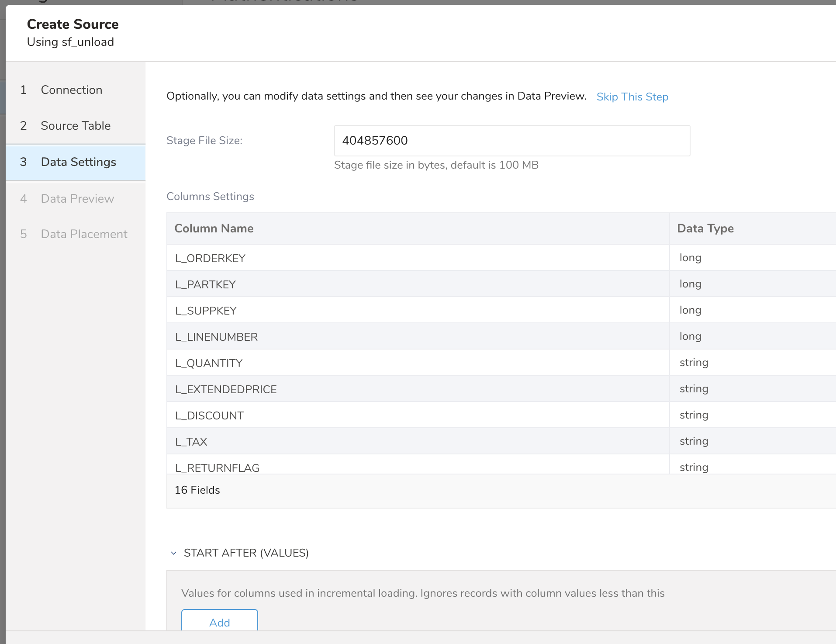This screenshot has width=836, height=644.
Task: Select the Data Settings step
Action: tap(78, 162)
